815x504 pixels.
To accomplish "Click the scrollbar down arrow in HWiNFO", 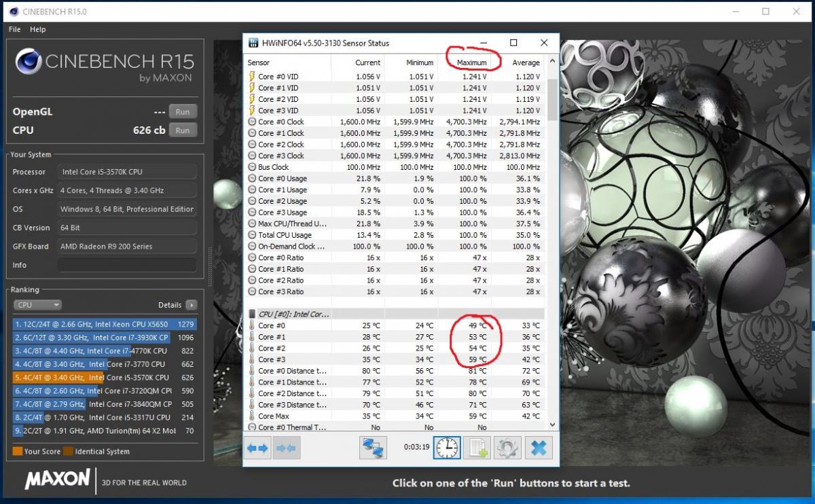I will (x=552, y=425).
